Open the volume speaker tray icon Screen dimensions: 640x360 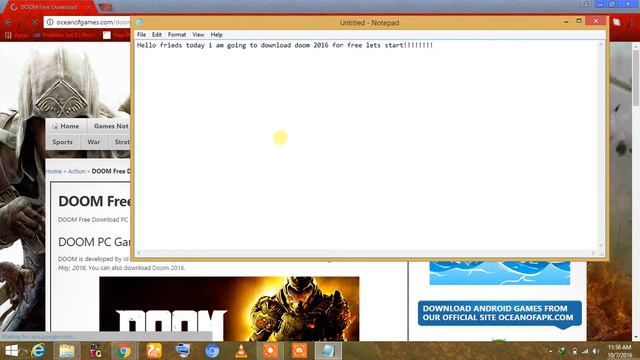(596, 351)
